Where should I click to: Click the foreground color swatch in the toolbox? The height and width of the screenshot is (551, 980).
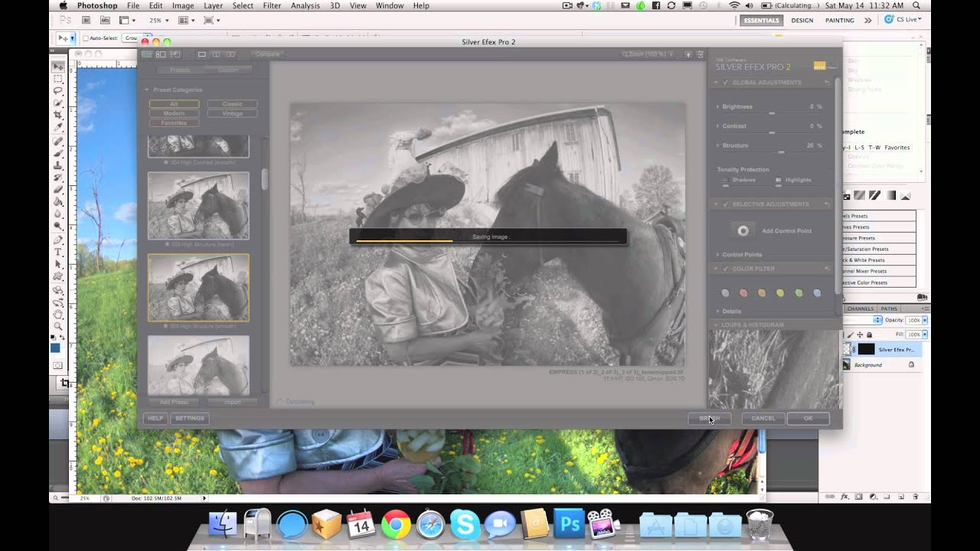55,348
